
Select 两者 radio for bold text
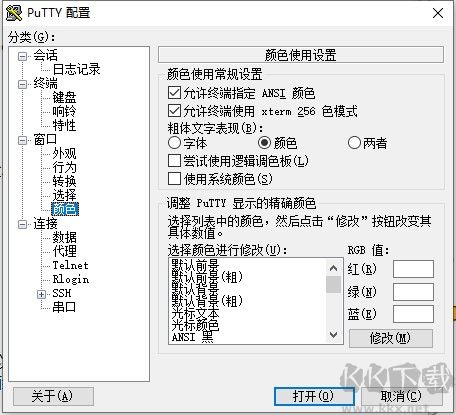(354, 143)
